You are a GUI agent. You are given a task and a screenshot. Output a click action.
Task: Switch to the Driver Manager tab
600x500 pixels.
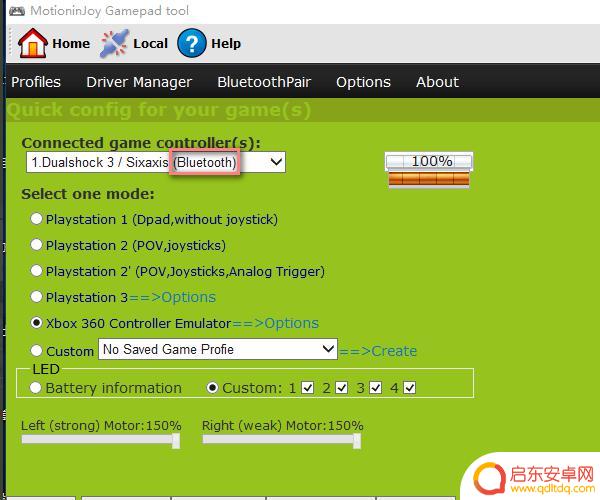tap(139, 82)
